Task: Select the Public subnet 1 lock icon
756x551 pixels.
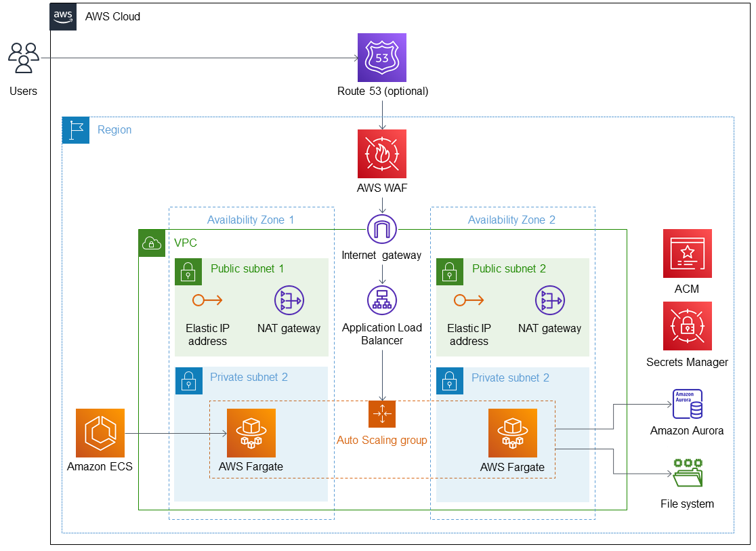Action: click(188, 272)
